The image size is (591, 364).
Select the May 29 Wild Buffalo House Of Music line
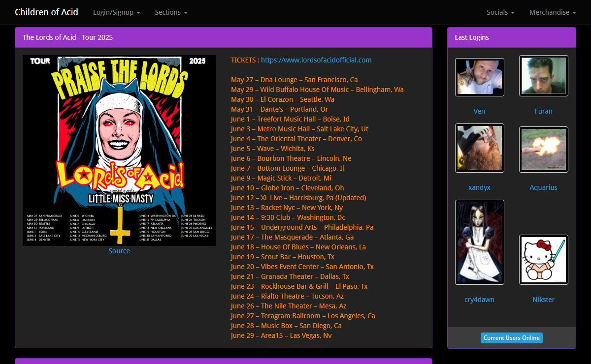317,90
